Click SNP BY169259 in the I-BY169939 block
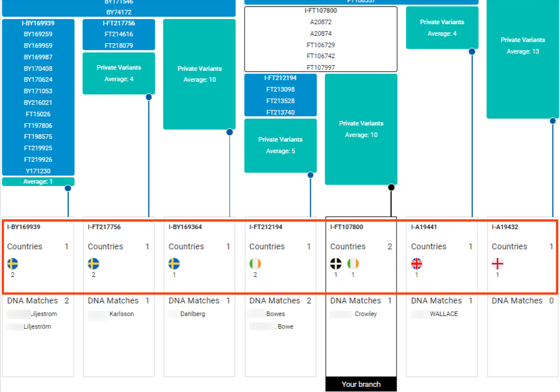 (38, 35)
